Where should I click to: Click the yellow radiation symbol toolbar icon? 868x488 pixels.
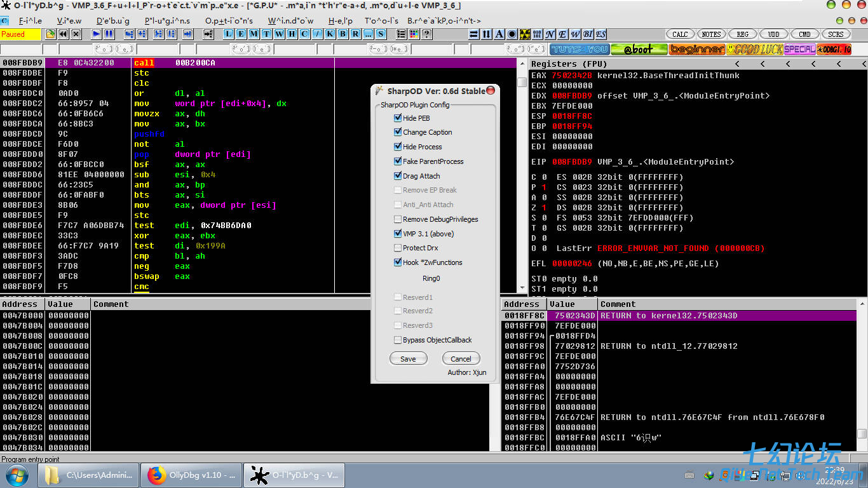tap(525, 34)
